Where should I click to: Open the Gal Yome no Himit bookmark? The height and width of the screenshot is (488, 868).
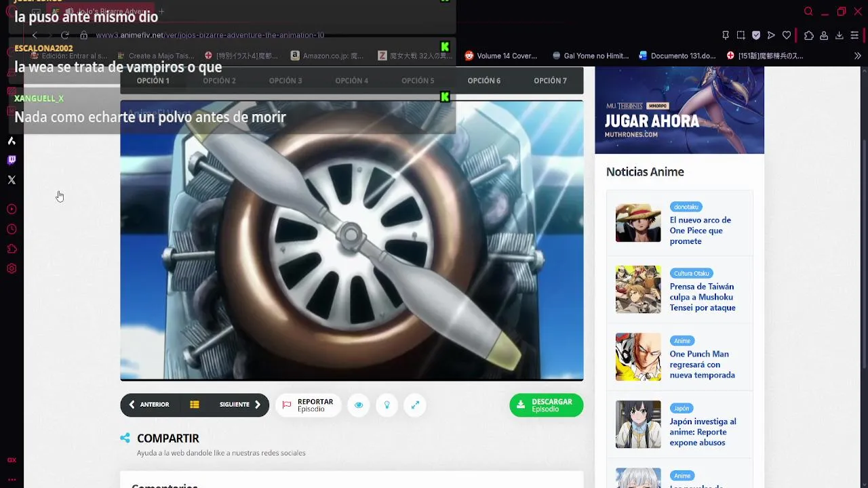[x=590, y=56]
